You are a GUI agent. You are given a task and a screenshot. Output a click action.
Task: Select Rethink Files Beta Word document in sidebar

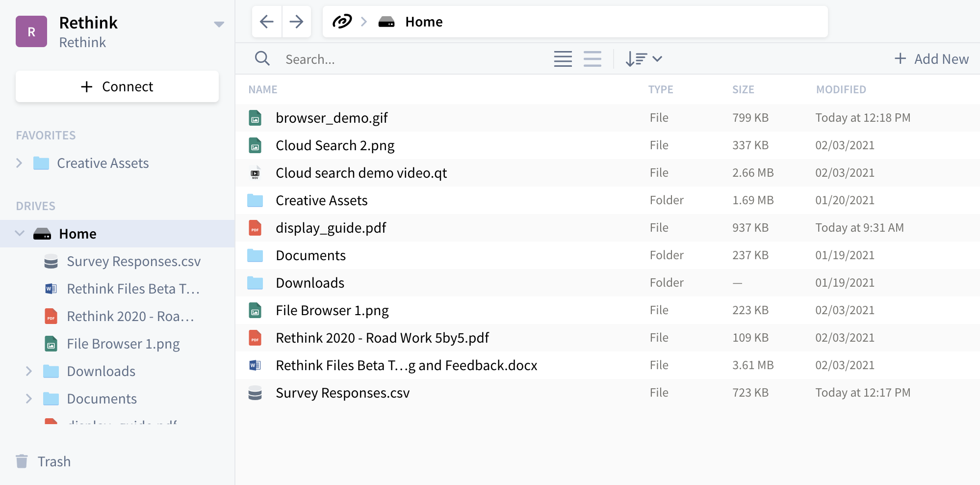(133, 289)
